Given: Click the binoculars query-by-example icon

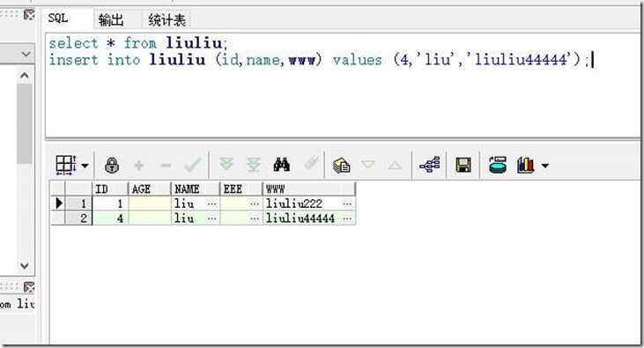Looking at the screenshot, I should [281, 165].
